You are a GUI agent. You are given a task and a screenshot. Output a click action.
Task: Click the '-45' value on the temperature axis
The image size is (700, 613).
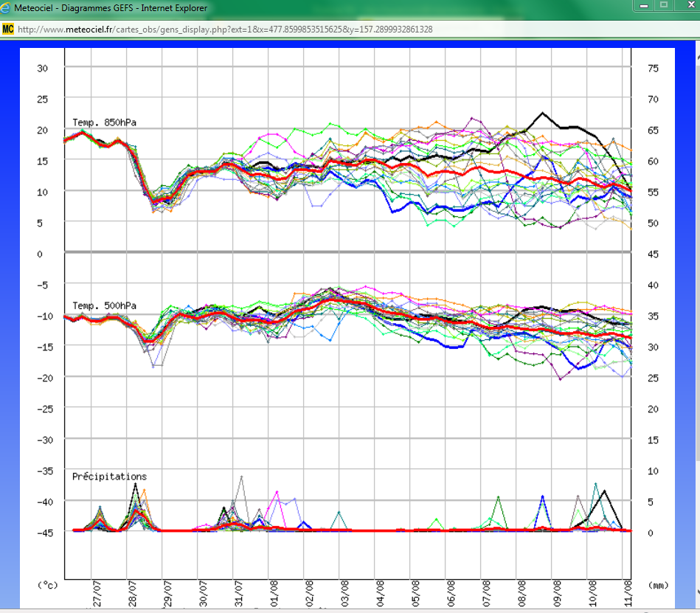(45, 533)
